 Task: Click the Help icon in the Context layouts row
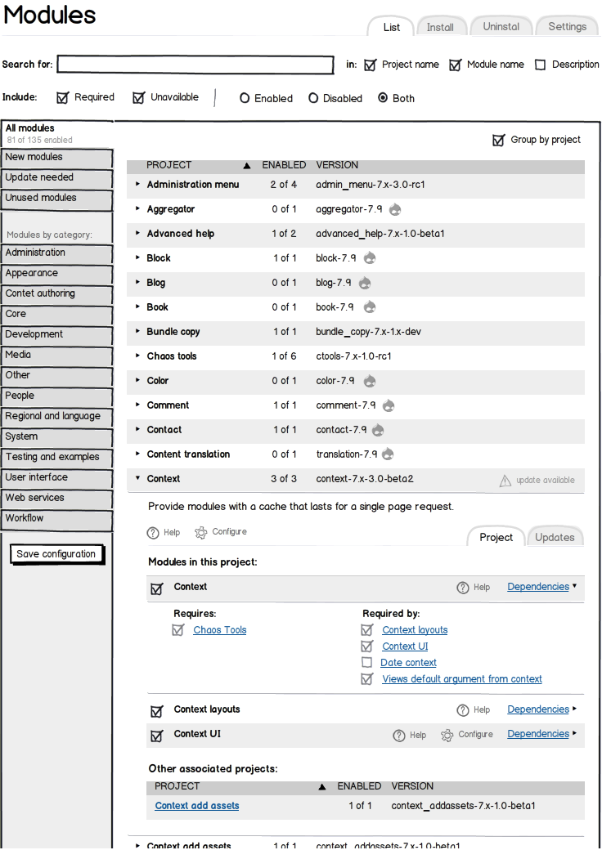tap(462, 710)
